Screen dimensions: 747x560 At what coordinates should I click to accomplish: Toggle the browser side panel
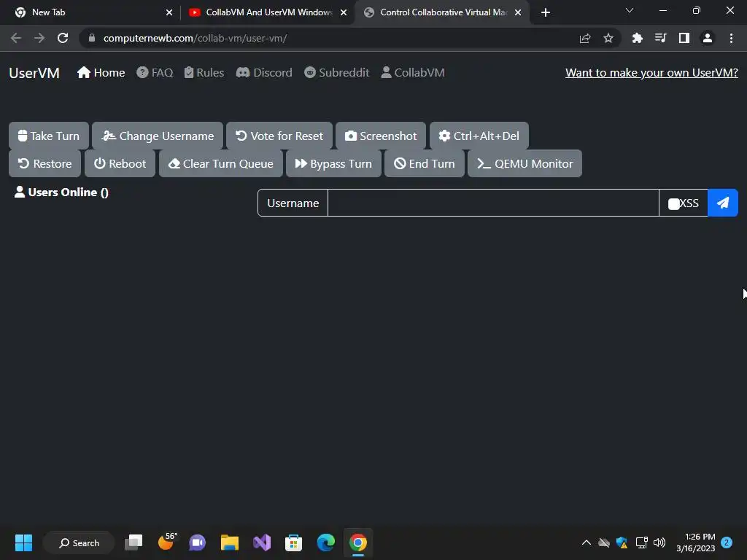coord(684,38)
